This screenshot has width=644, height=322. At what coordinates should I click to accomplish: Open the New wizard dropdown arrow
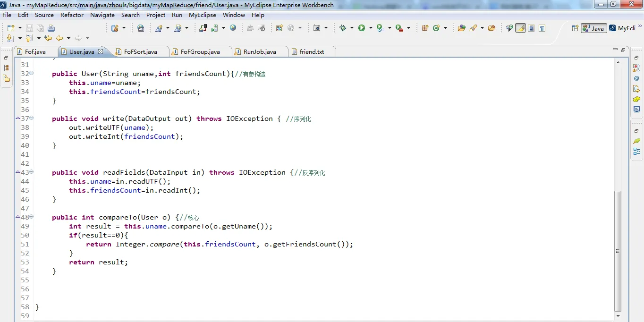[x=20, y=28]
